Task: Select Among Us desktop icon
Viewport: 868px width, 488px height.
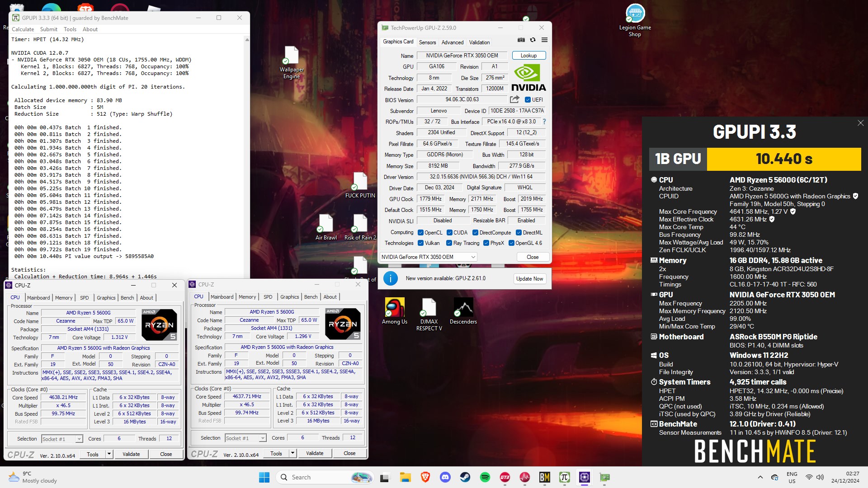Action: pyautogui.click(x=395, y=311)
